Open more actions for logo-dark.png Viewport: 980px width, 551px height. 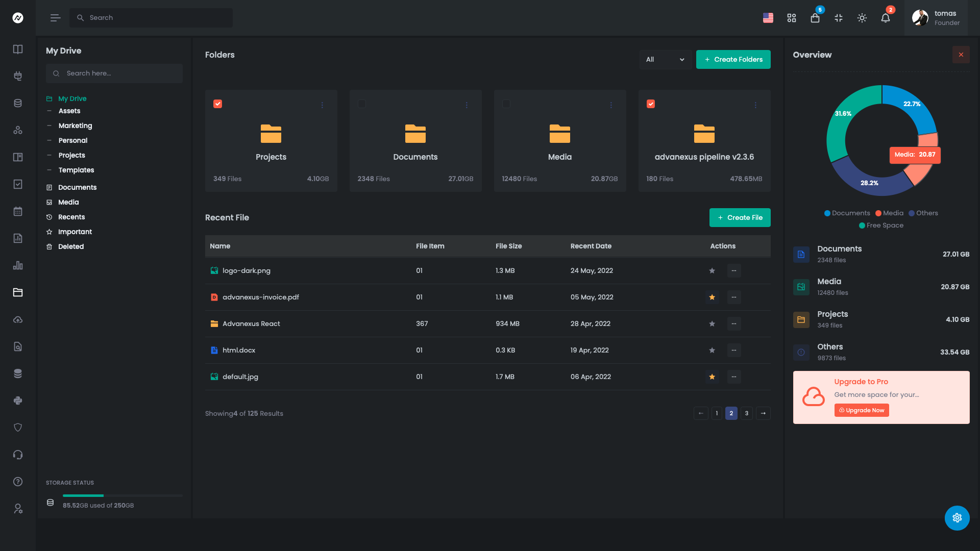tap(734, 270)
